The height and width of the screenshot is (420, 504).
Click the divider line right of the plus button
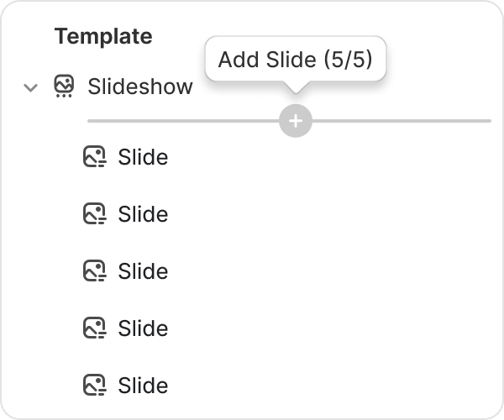[402, 121]
